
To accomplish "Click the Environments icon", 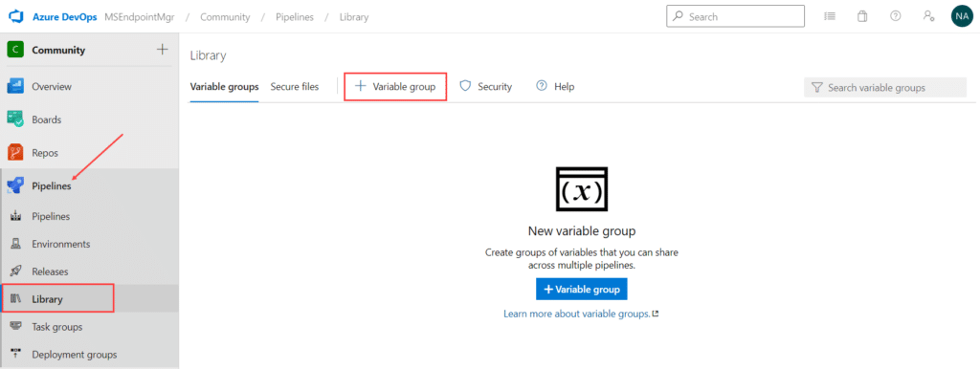I will (x=16, y=244).
